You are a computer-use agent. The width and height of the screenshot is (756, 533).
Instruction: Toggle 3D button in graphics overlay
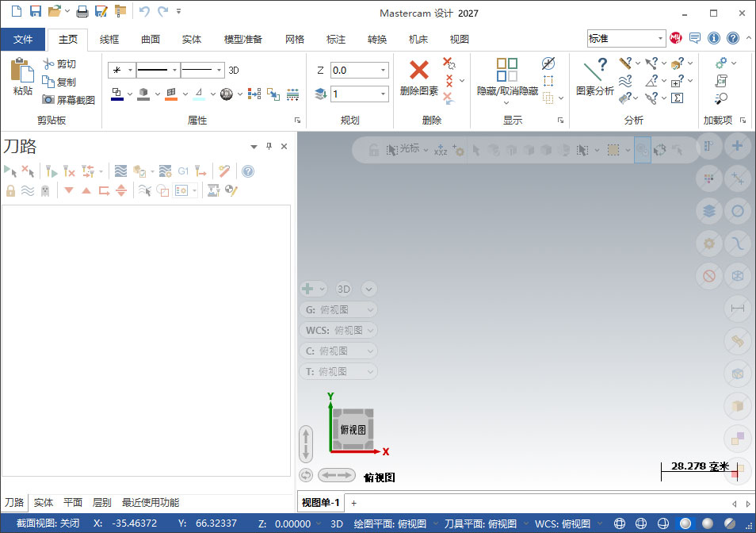click(x=343, y=289)
